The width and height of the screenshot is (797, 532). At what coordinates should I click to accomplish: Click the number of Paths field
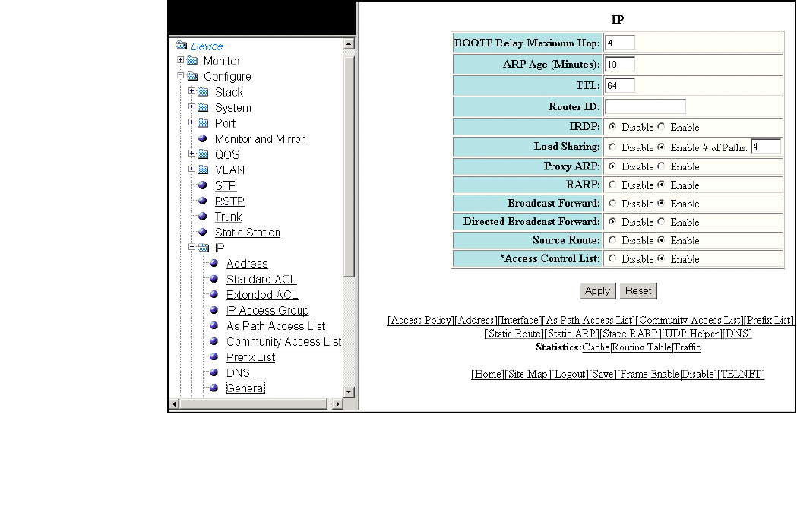click(766, 147)
